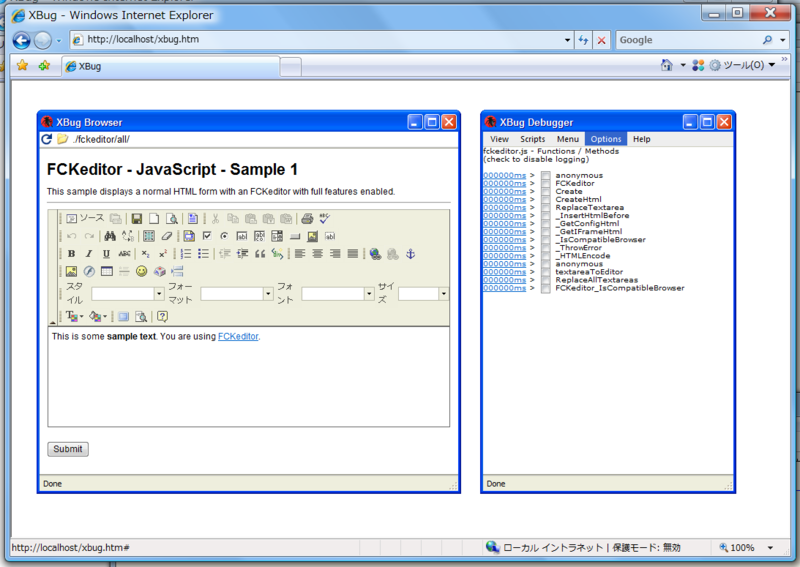
Task: Click the Remove Format eraser icon
Action: click(x=166, y=236)
